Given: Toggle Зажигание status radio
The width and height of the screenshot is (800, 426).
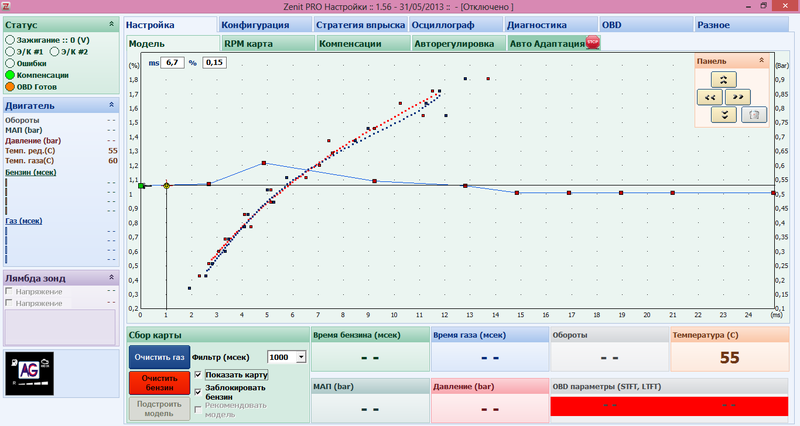Looking at the screenshot, I should click(x=10, y=40).
